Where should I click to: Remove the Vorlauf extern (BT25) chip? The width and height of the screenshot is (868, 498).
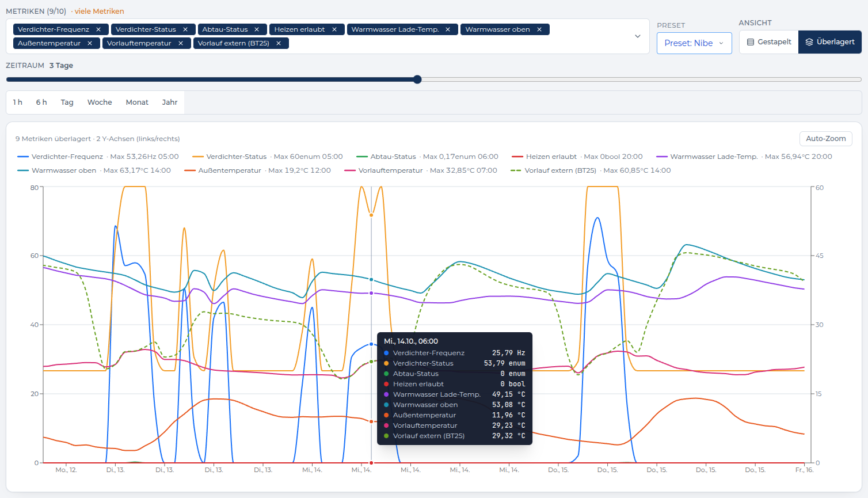279,43
